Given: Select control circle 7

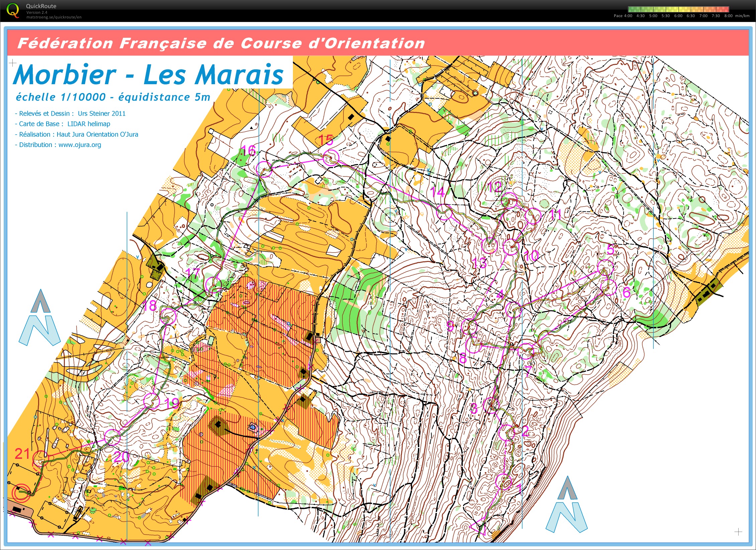Looking at the screenshot, I should click(x=526, y=351).
